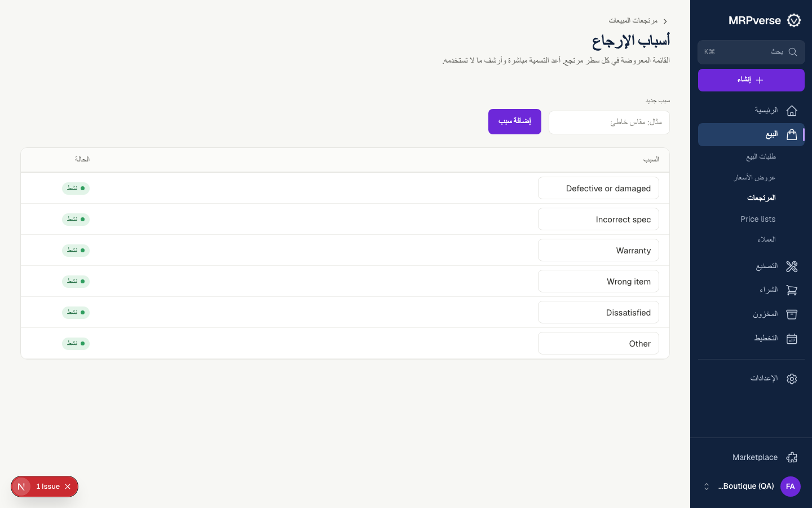Screen dimensions: 812x508
Task: Click the إنشاء create button
Action: point(751,80)
